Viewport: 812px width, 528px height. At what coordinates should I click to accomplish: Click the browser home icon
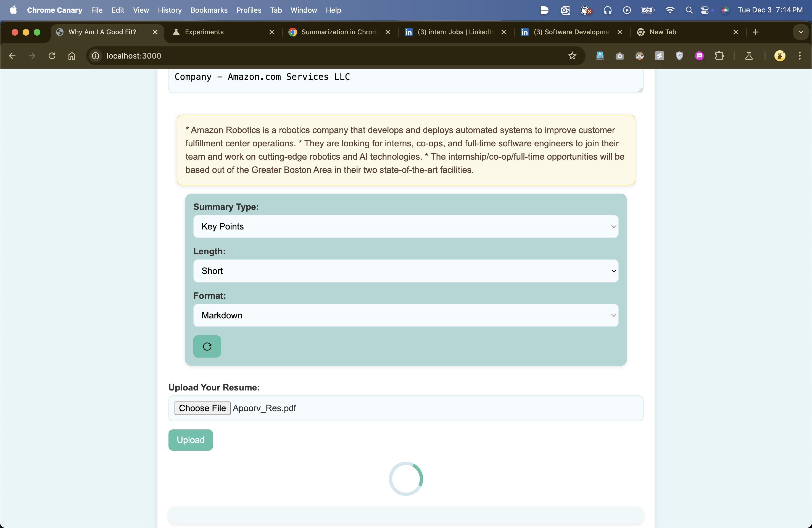tap(72, 56)
